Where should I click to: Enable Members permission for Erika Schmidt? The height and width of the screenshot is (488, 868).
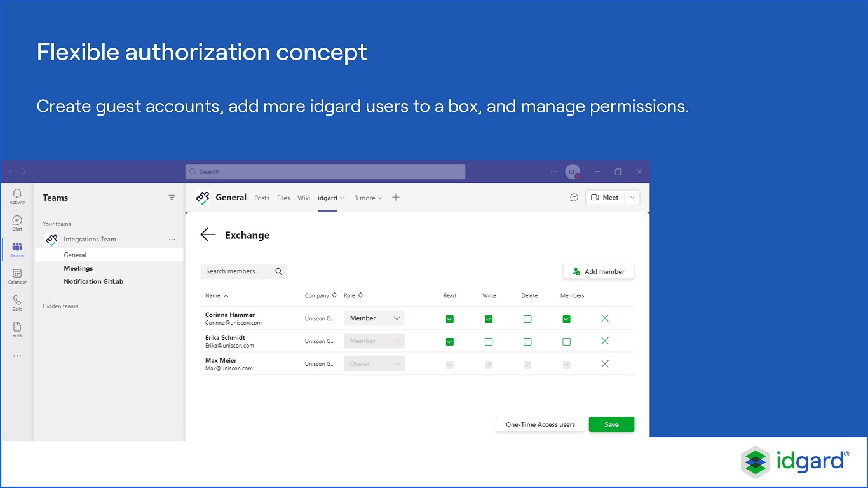point(567,342)
